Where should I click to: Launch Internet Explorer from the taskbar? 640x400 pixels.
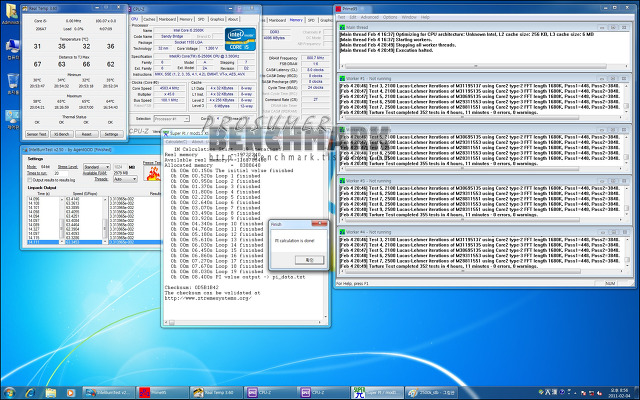(x=29, y=393)
